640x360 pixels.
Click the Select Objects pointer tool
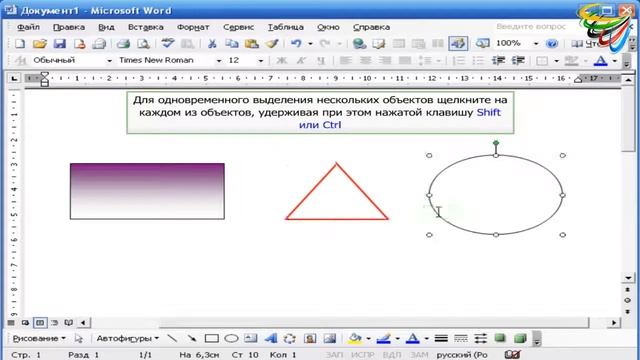[x=79, y=338]
